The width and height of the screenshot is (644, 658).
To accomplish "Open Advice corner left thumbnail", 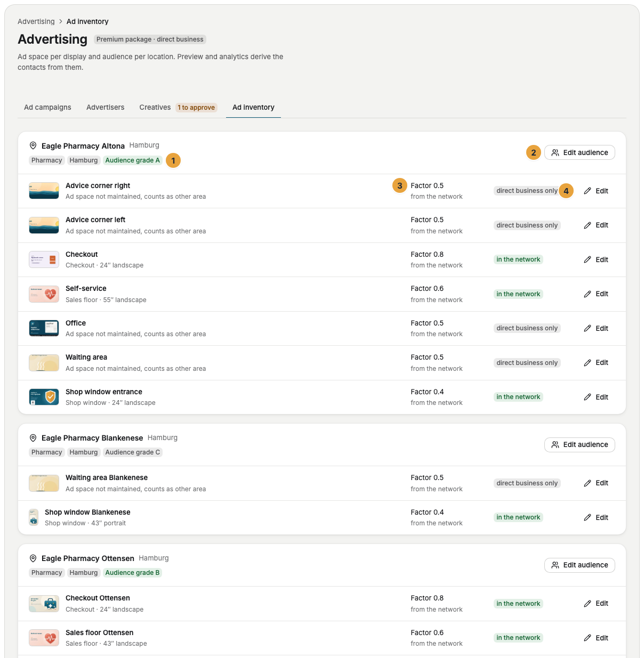I will click(44, 225).
